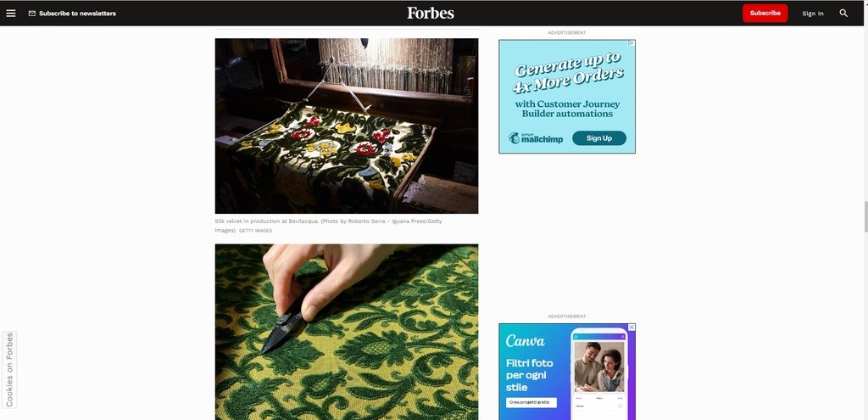868x420 pixels.
Task: Click the Forbes logo
Action: tap(431, 13)
